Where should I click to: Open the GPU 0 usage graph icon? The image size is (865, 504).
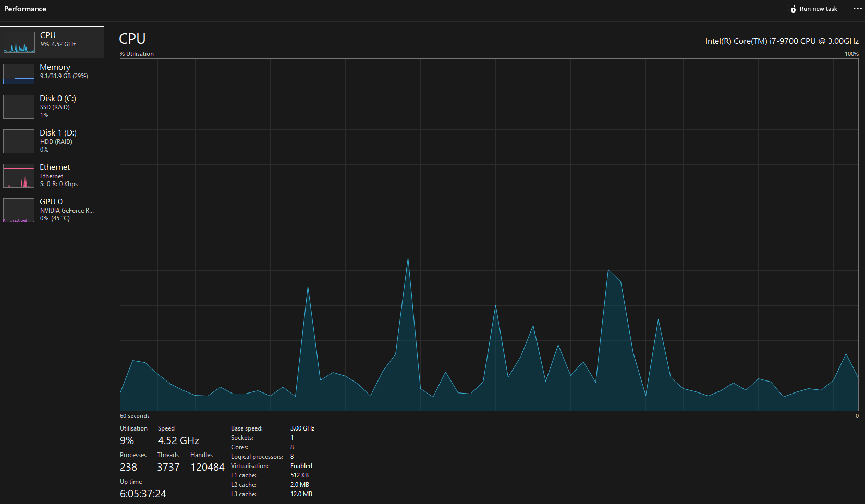coord(19,210)
